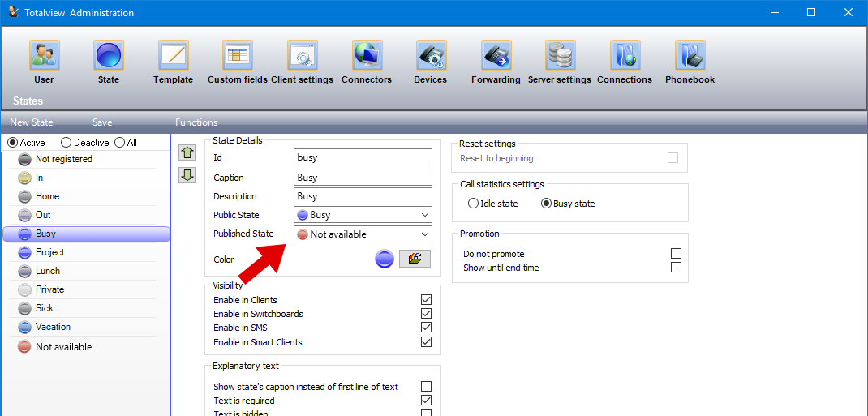Toggle Enable in Smart Clients checkbox
This screenshot has width=868, height=416.
(x=426, y=342)
